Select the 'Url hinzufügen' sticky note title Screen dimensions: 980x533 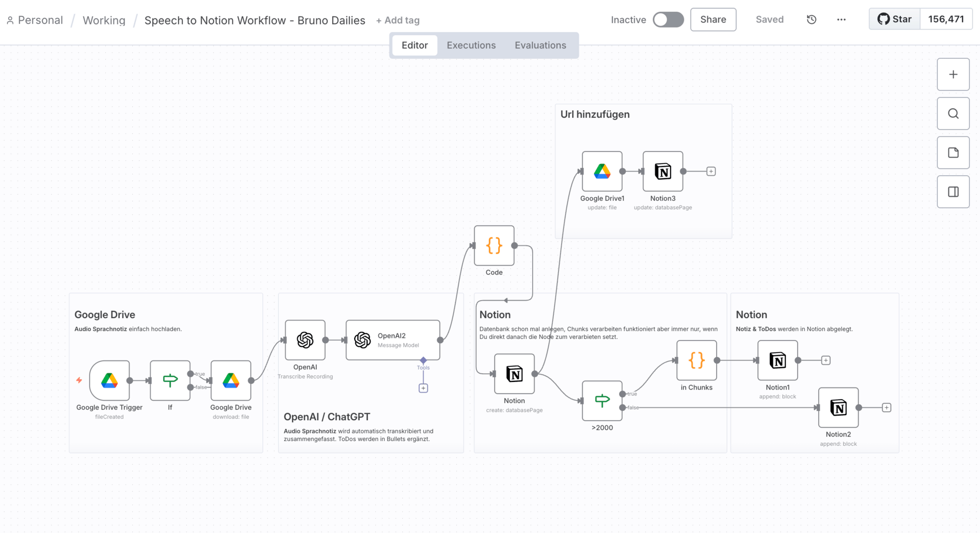595,114
